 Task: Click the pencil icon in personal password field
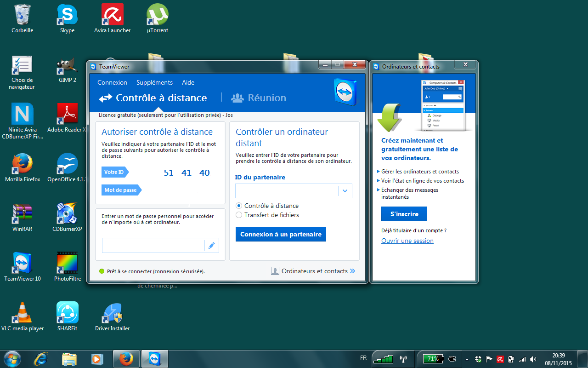(x=211, y=246)
